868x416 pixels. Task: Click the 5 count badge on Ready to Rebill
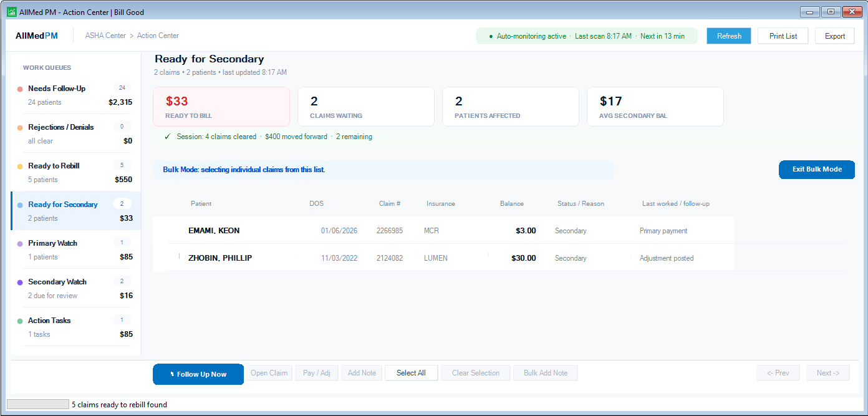coord(122,165)
